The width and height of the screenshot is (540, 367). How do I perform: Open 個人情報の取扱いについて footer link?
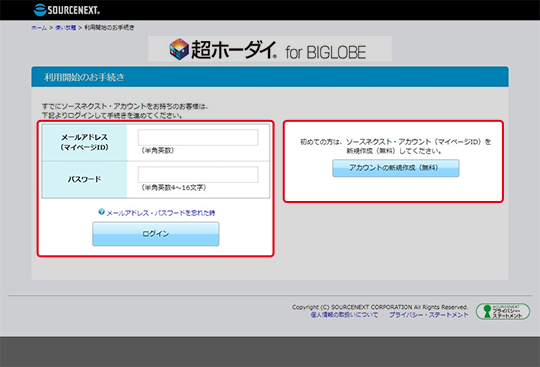pos(344,315)
